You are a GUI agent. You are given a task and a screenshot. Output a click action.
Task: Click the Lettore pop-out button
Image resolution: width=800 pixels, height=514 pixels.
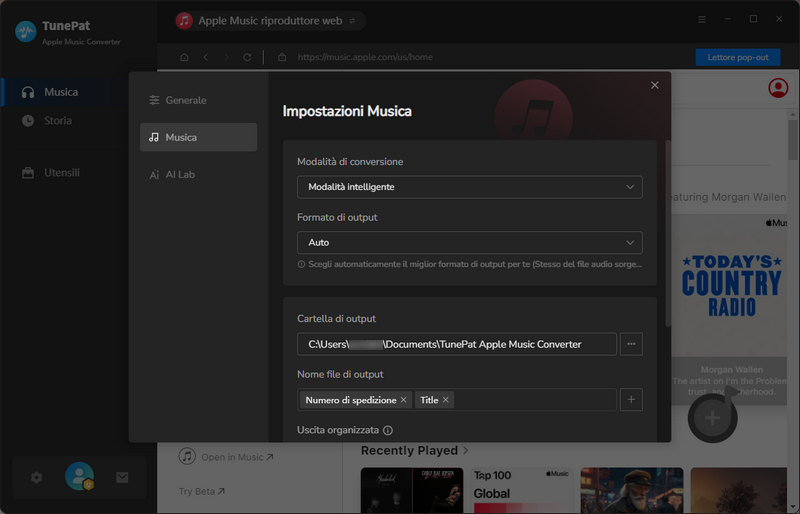(738, 57)
